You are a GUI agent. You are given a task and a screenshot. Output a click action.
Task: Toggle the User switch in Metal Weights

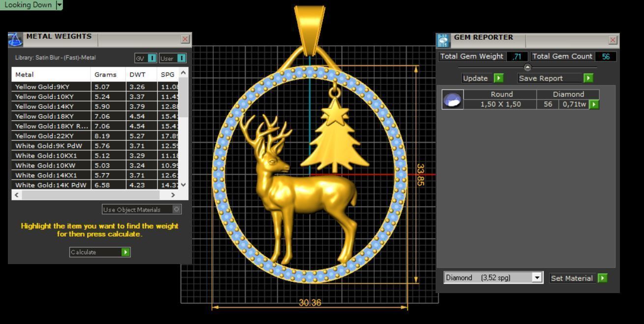point(181,58)
